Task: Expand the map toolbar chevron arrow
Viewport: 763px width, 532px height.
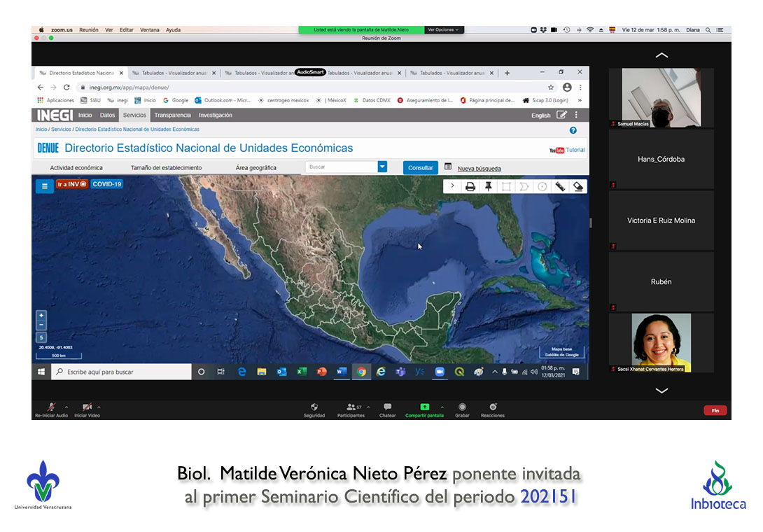Action: pos(452,186)
